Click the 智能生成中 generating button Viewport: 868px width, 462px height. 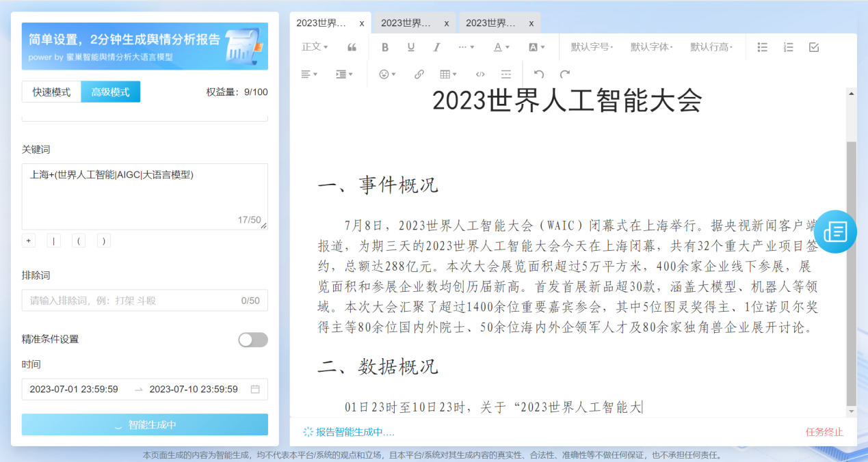pyautogui.click(x=145, y=424)
